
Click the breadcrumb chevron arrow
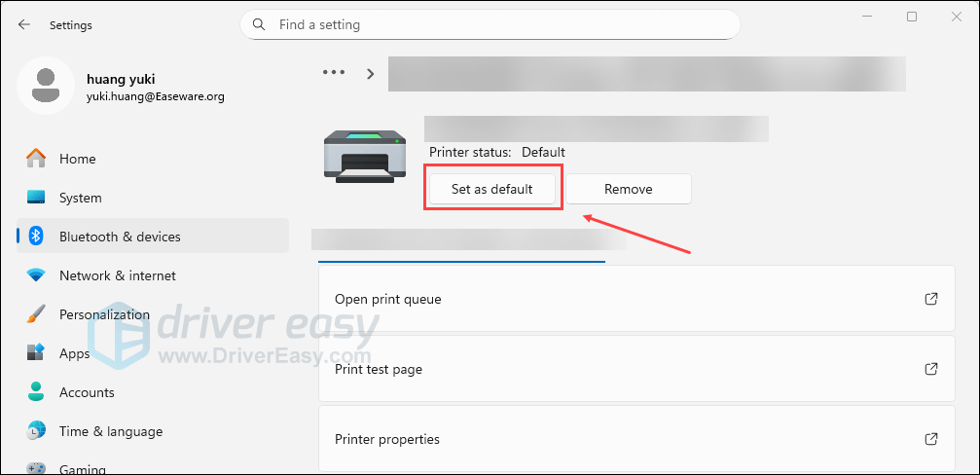(x=371, y=73)
